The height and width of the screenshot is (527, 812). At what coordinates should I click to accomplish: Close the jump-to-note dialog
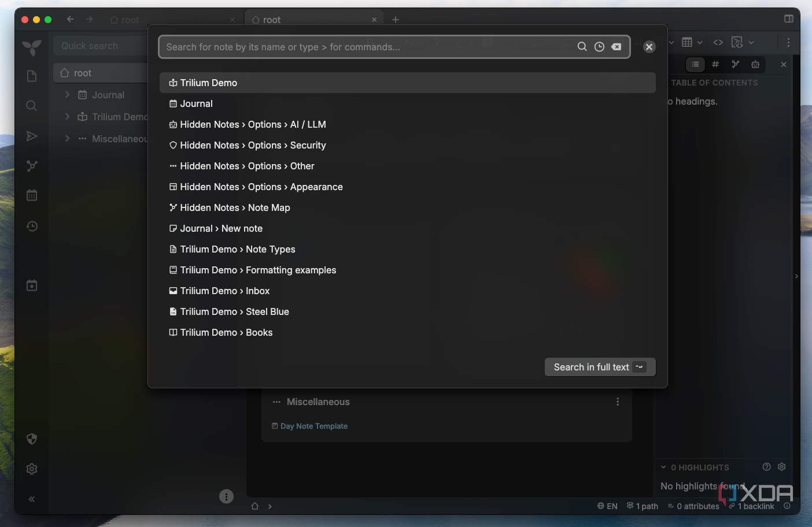point(649,47)
